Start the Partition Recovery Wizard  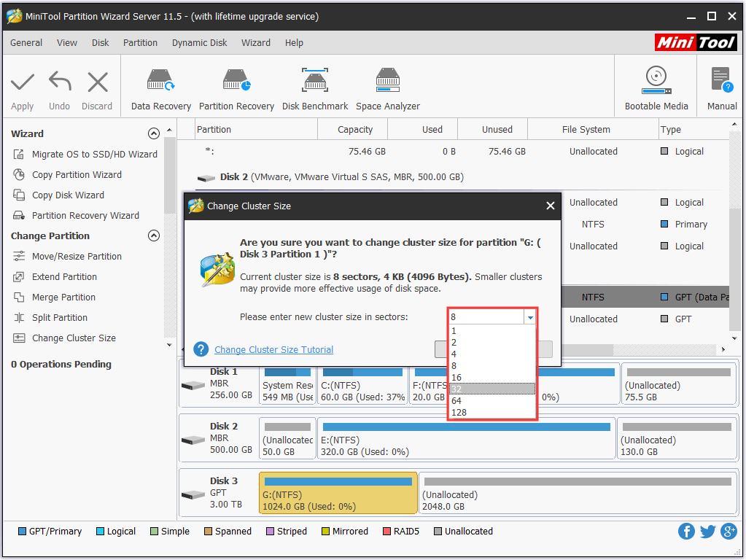[77, 216]
